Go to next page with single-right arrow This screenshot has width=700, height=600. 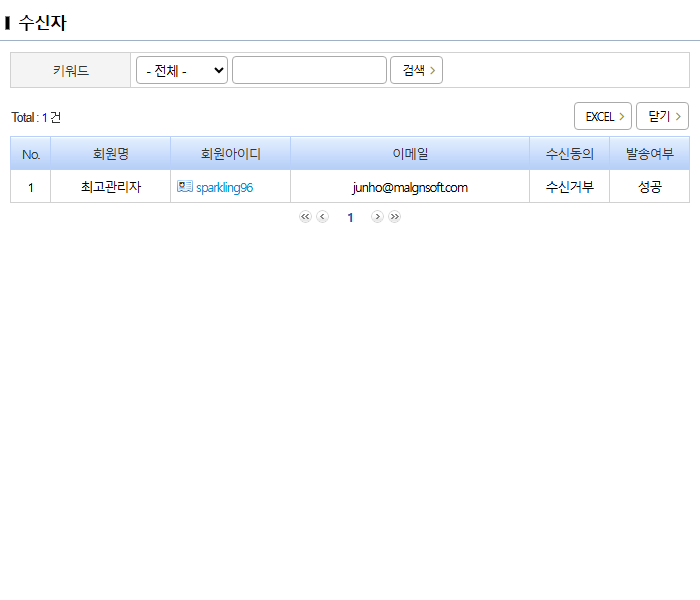(377, 217)
